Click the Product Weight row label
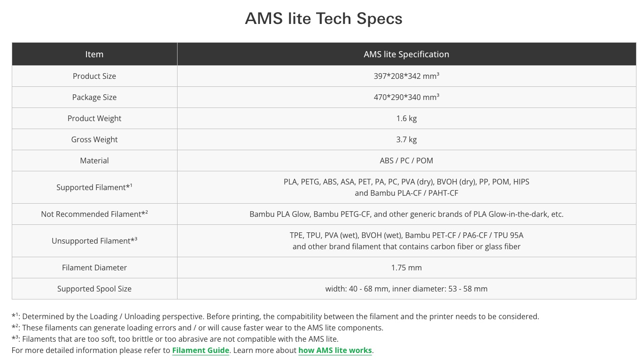Image resolution: width=644 pixels, height=360 pixels. click(94, 118)
